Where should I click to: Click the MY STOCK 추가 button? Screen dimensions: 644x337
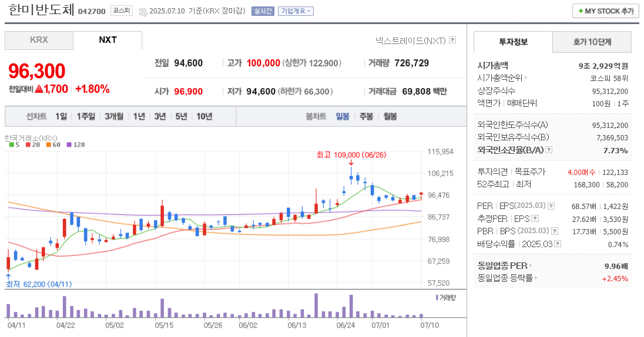(606, 11)
